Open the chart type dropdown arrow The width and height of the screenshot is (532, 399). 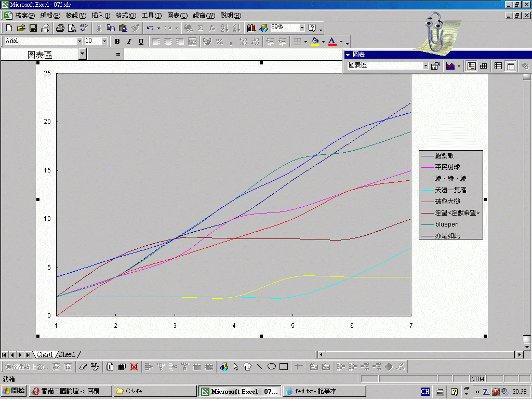tap(459, 66)
